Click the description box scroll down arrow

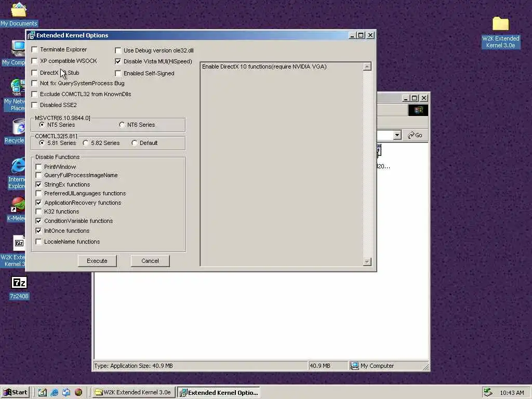click(367, 262)
